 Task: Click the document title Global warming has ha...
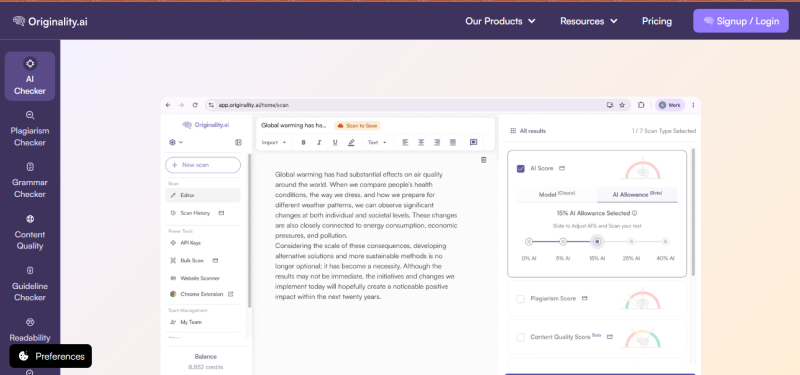tap(293, 126)
